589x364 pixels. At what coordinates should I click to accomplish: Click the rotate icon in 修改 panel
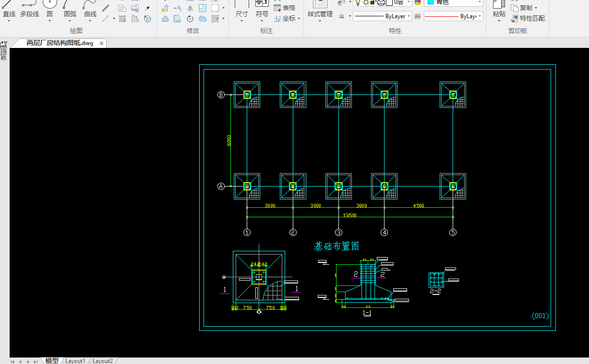190,19
